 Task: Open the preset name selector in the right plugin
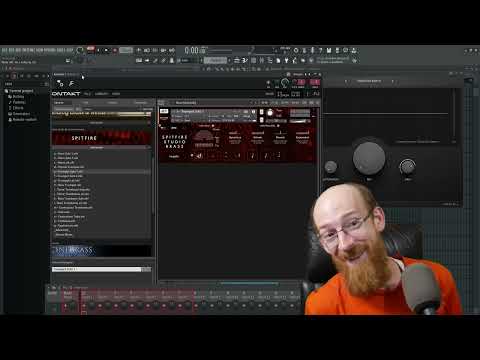(x=369, y=81)
